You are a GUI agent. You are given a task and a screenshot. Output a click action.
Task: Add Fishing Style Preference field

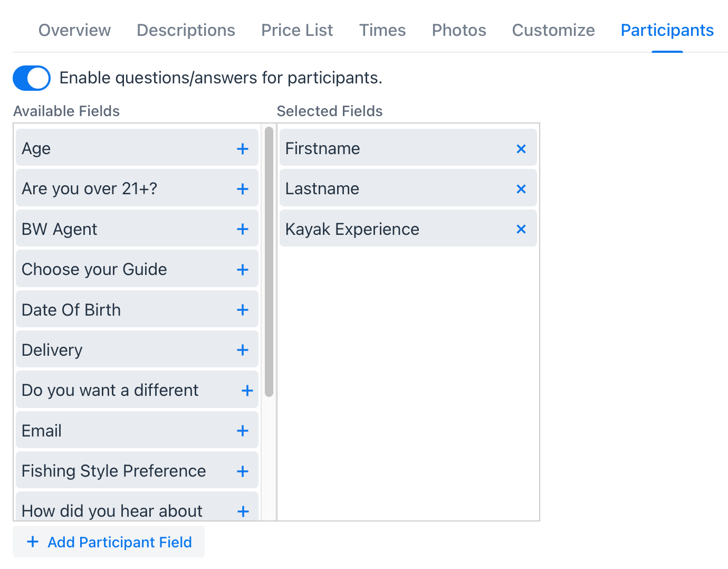(x=243, y=471)
